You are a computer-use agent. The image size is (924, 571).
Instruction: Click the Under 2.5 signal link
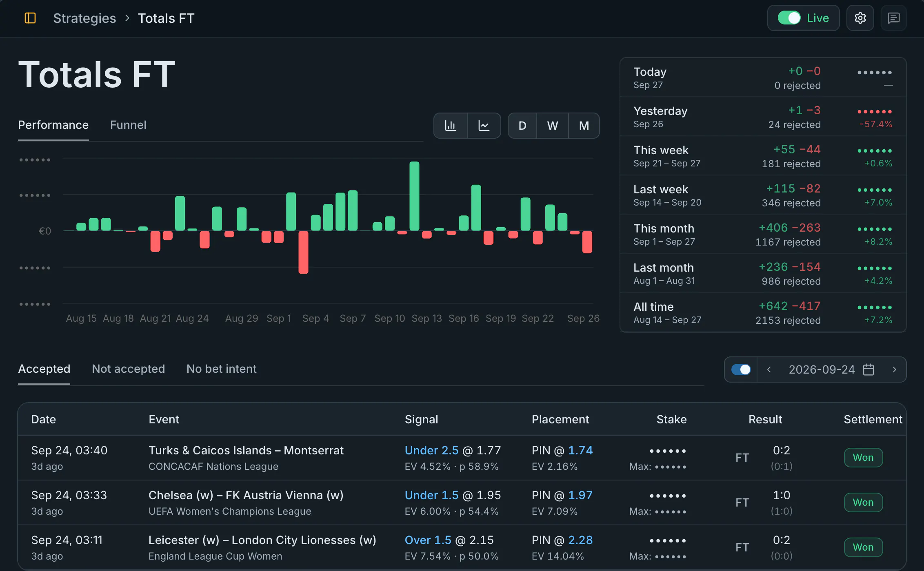click(431, 450)
